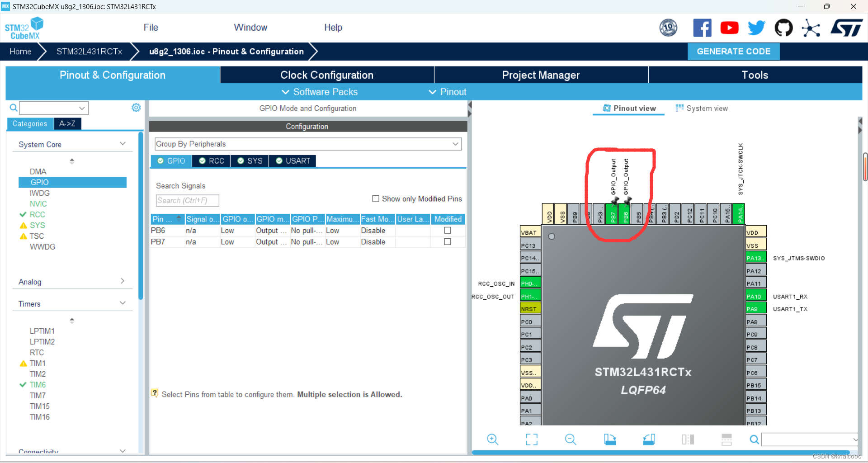This screenshot has width=868, height=463.
Task: Click the best fit pinout icon
Action: point(532,439)
